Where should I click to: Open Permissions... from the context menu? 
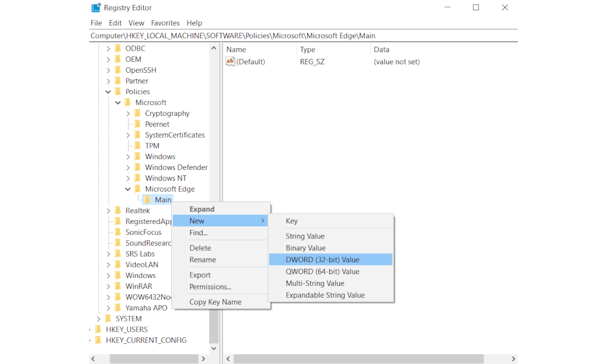pos(221,286)
